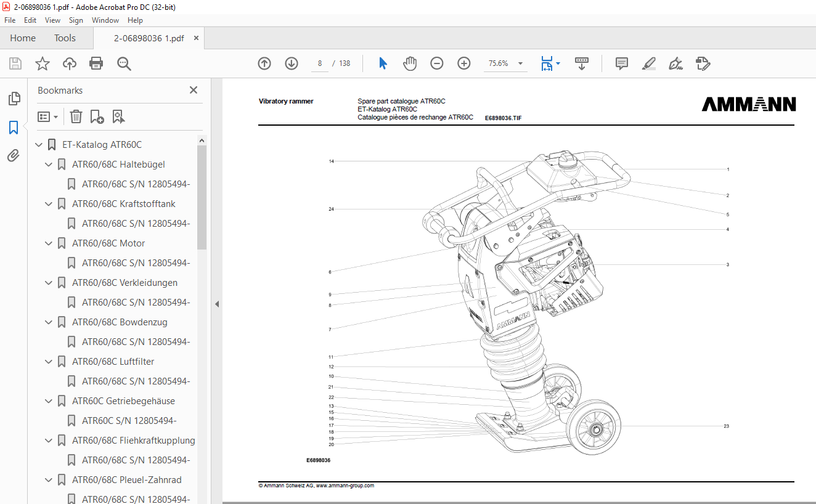The image size is (816, 504).
Task: Open the Edit menu
Action: tap(30, 20)
